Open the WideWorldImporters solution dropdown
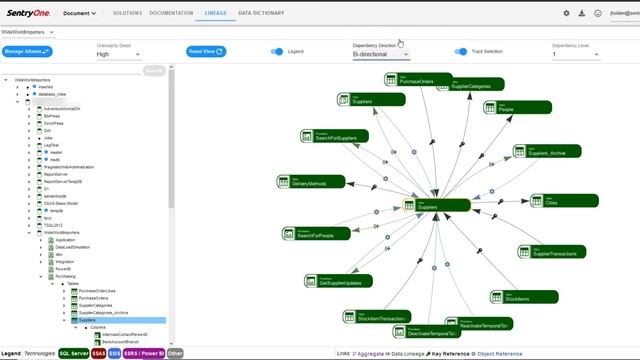 [27, 32]
